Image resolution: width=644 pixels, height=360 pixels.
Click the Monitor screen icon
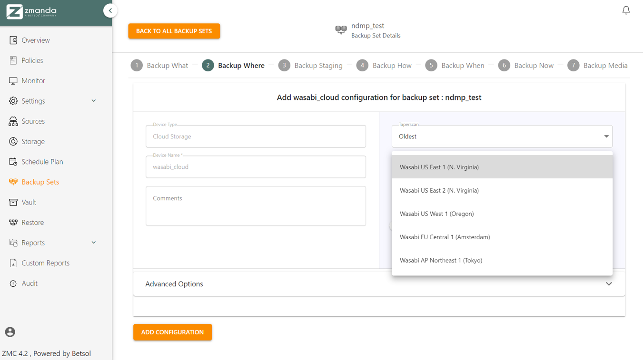pyautogui.click(x=13, y=81)
